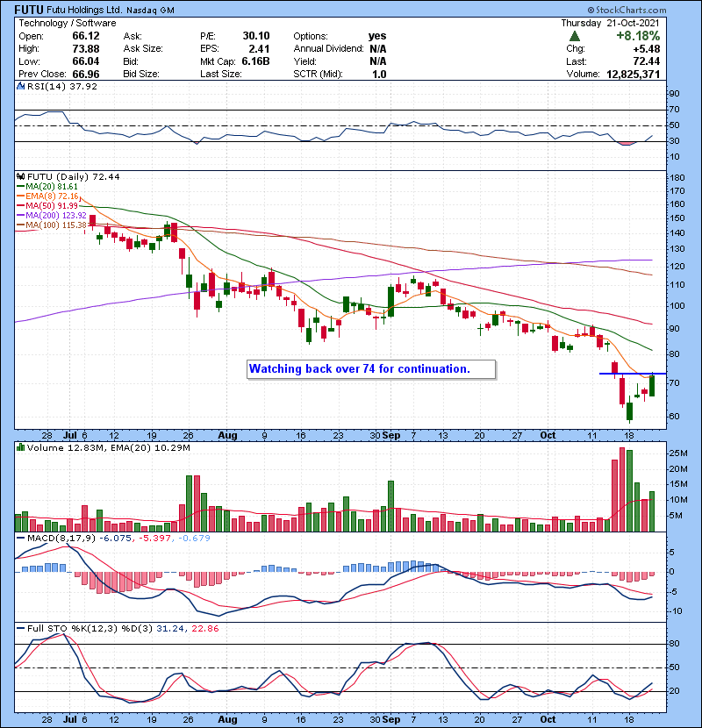Click the MA(100) 115.38 legend entry

(52, 225)
